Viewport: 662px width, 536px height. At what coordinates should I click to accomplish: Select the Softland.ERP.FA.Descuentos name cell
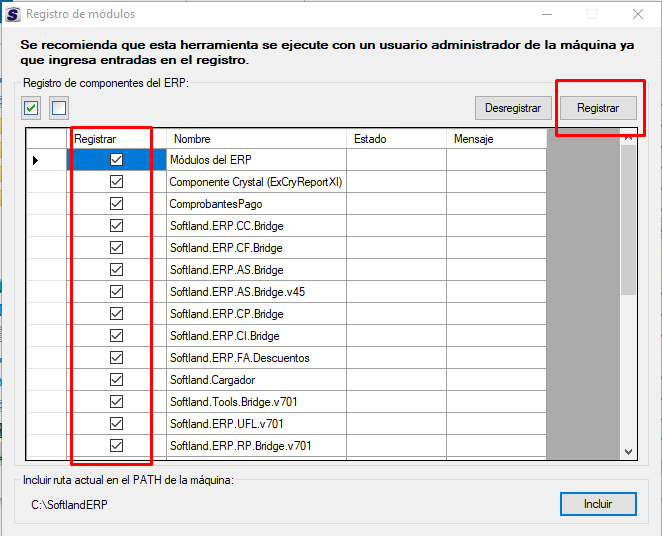256,357
